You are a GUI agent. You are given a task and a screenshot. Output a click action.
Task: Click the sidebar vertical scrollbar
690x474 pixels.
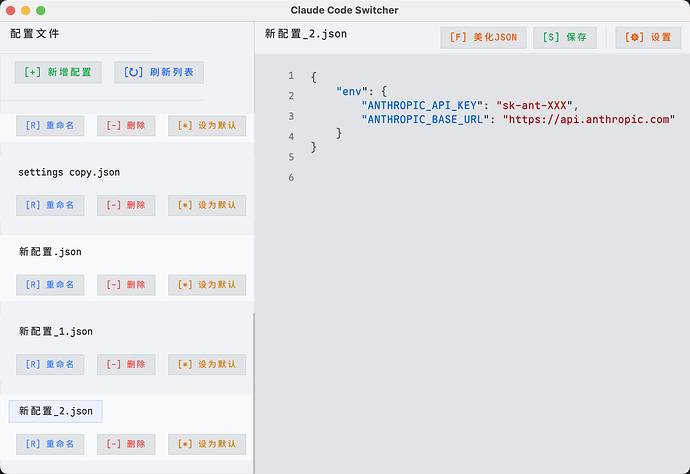pos(254,393)
